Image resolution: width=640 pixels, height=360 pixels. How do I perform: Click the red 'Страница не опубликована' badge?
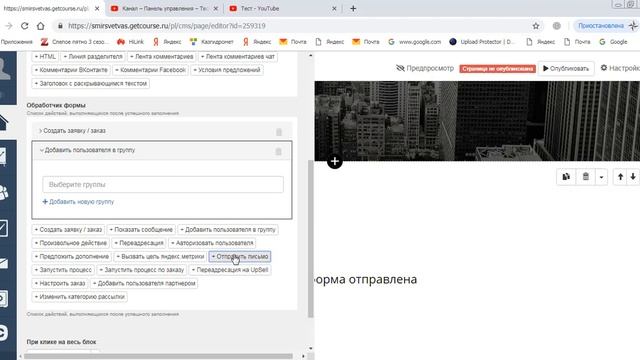pos(498,69)
